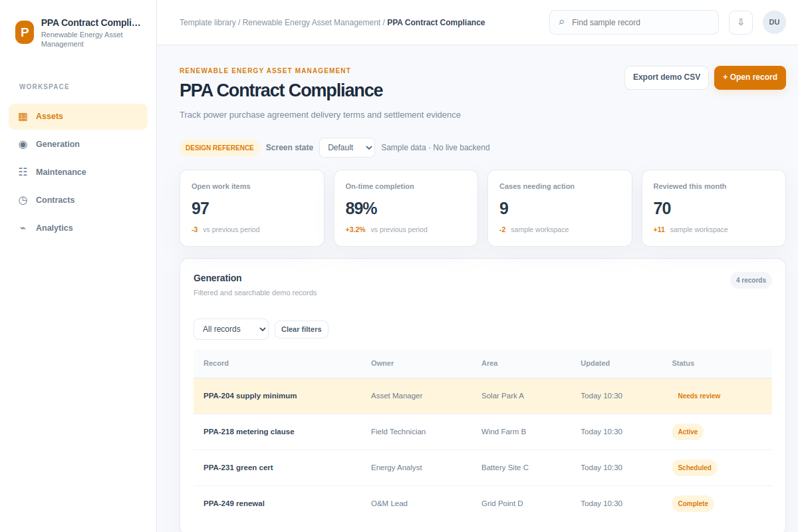Select the PPA-231 green cert record
Image resolution: width=798 pixels, height=532 pixels.
(483, 467)
